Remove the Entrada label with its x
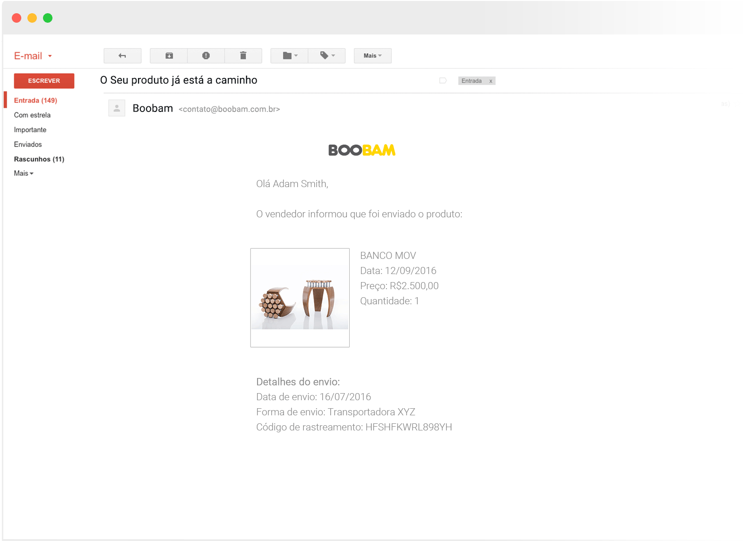 491,81
